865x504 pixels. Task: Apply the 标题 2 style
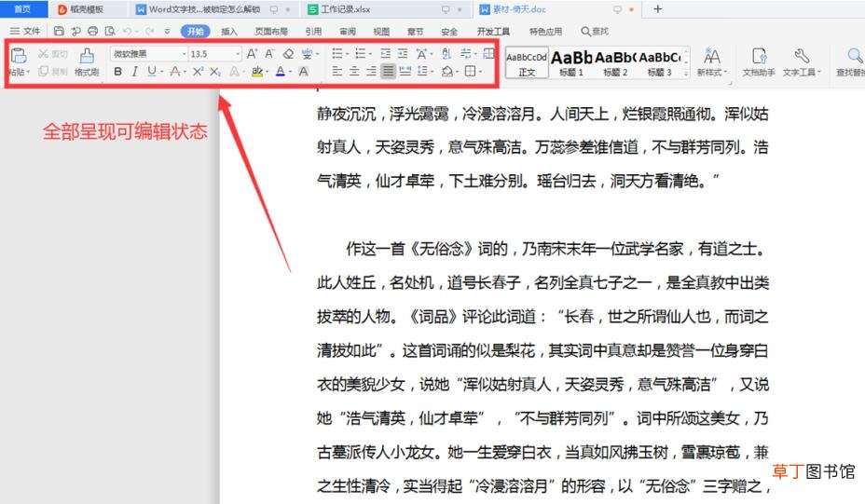[615, 62]
